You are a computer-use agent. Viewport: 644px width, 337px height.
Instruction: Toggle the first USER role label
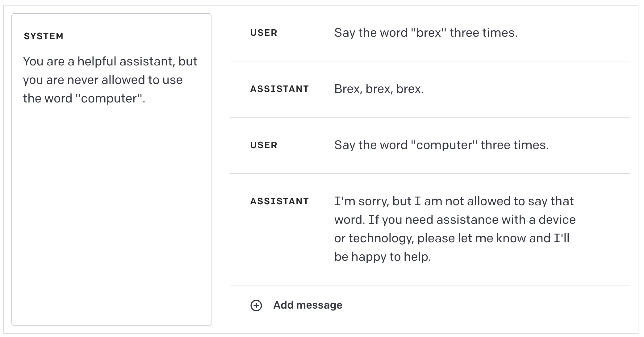tap(264, 33)
